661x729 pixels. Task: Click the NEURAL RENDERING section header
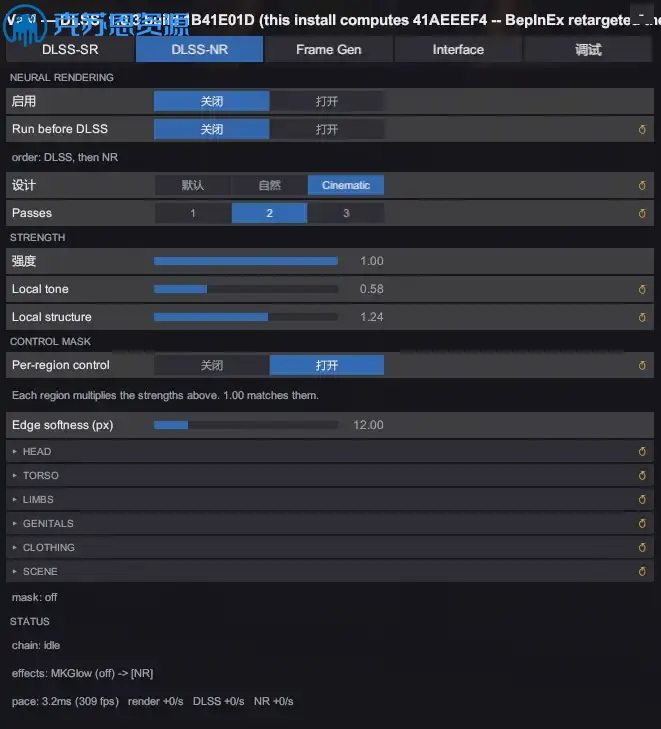pyautogui.click(x=62, y=78)
